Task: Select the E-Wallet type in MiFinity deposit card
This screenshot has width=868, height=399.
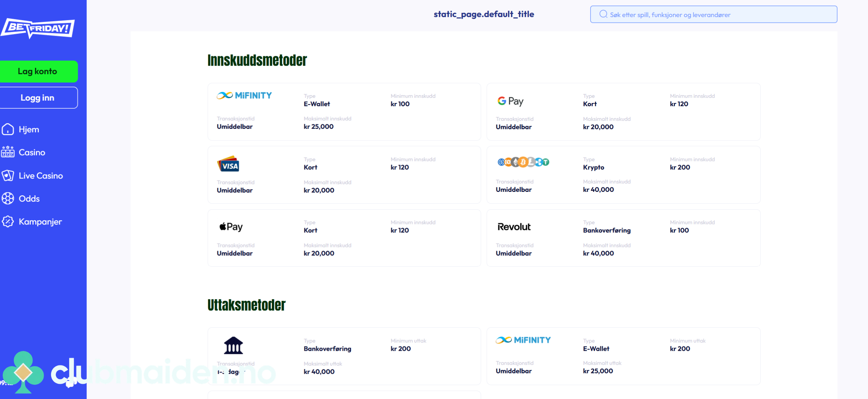Action: [x=317, y=104]
